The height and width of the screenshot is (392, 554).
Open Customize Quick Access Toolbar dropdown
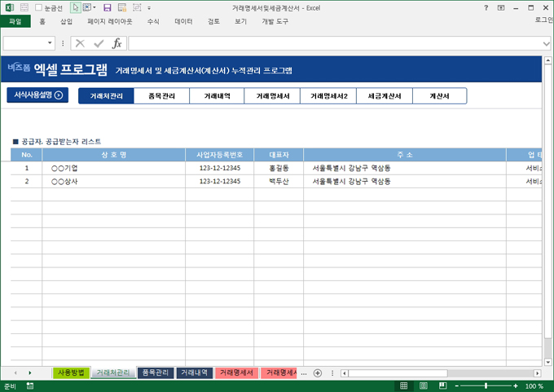coord(149,8)
